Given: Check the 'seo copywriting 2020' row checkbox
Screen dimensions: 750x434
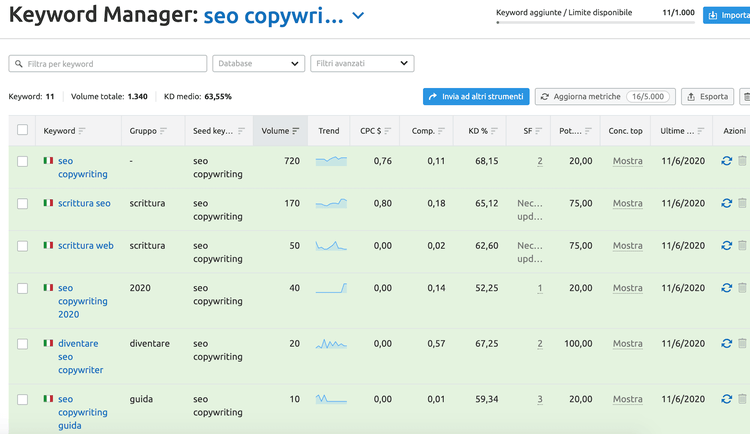Looking at the screenshot, I should [x=22, y=288].
